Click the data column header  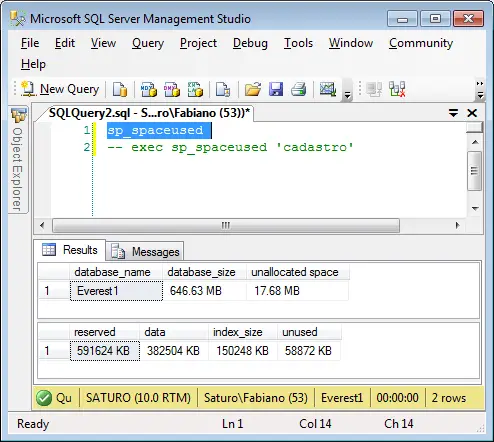click(174, 332)
